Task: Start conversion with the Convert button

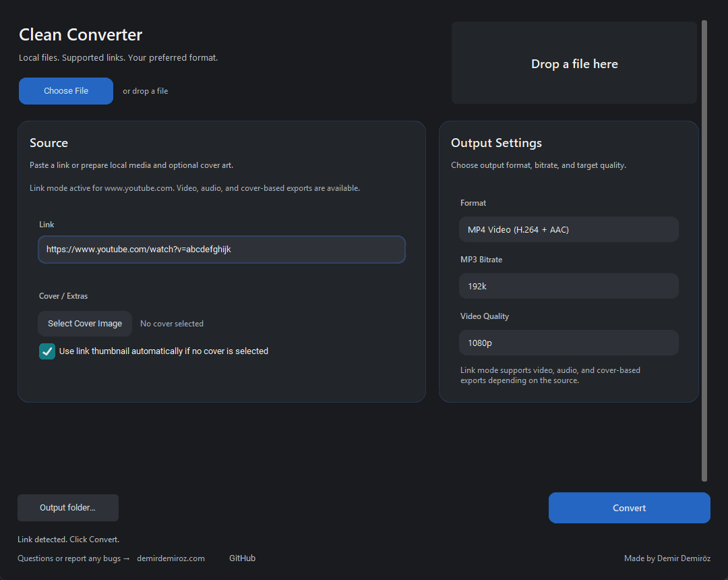Action: coord(629,508)
